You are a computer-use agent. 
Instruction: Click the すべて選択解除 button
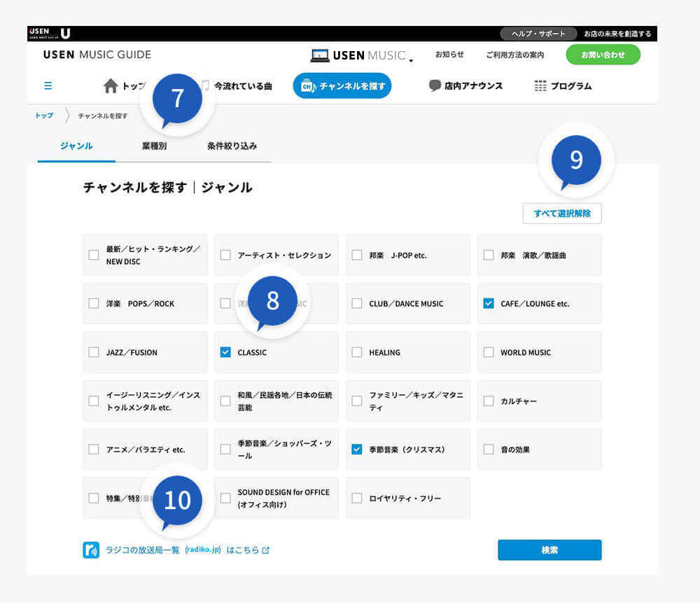[x=561, y=214]
